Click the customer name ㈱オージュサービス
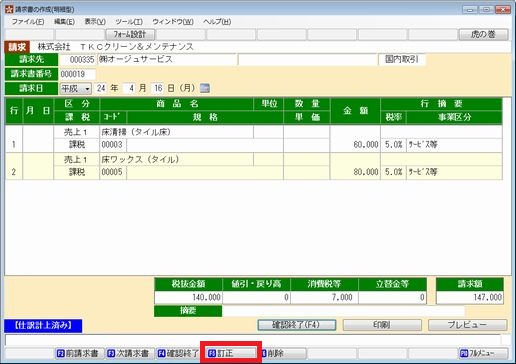Viewport: 516px width, 364px height. [167, 60]
